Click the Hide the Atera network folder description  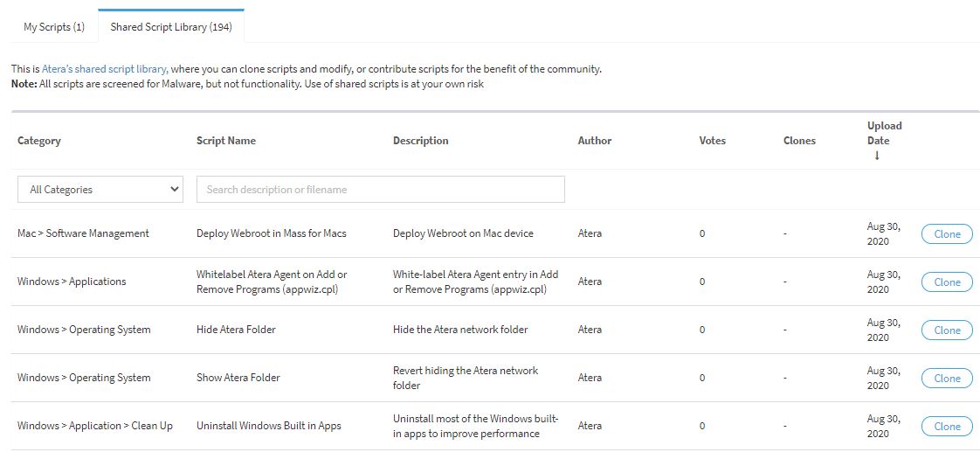pyautogui.click(x=460, y=330)
